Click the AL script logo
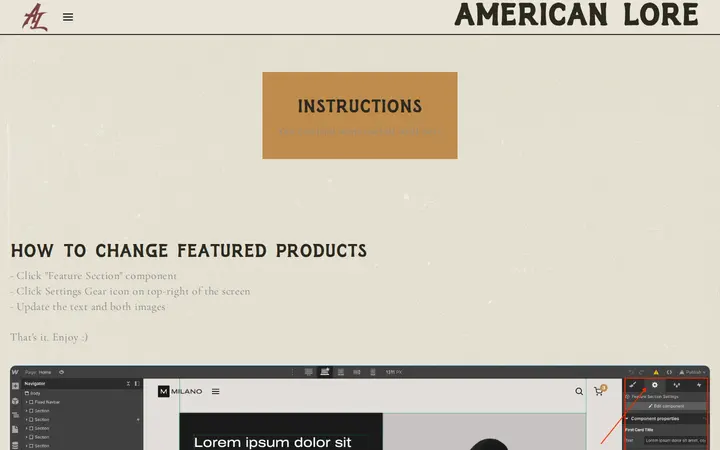720x450 pixels. (35, 17)
